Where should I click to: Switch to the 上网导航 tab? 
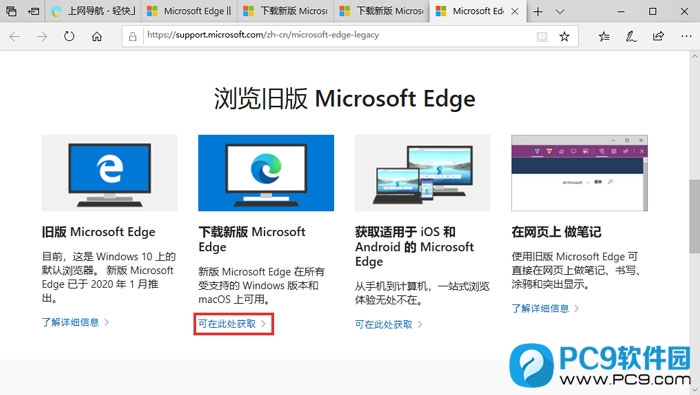(92, 11)
